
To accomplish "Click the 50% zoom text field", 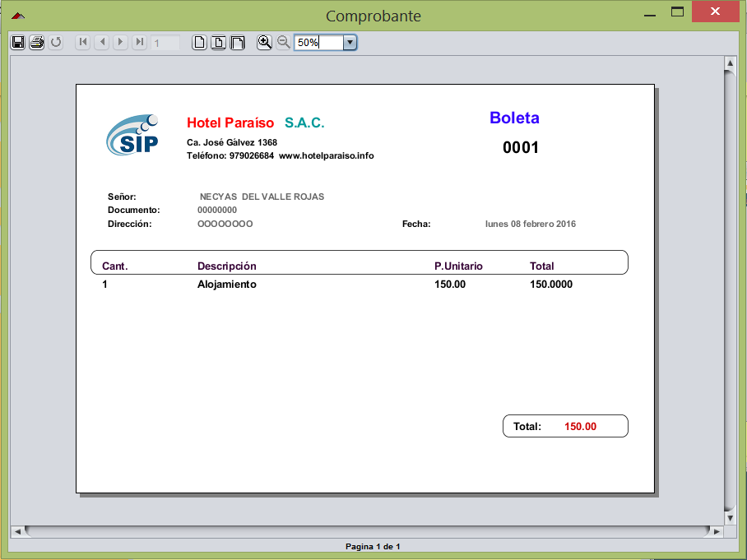I will point(318,43).
